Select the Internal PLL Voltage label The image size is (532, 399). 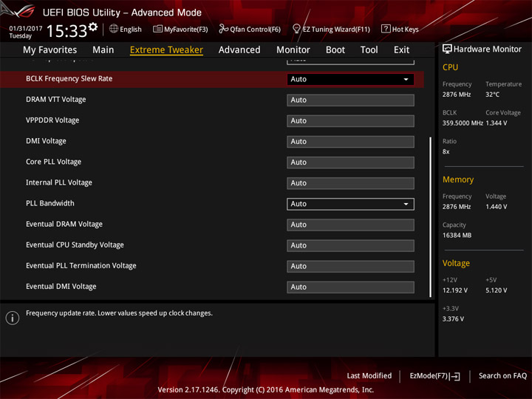point(59,183)
